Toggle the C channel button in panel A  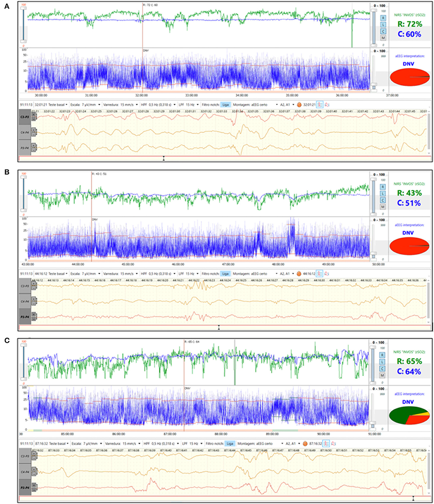382,31
